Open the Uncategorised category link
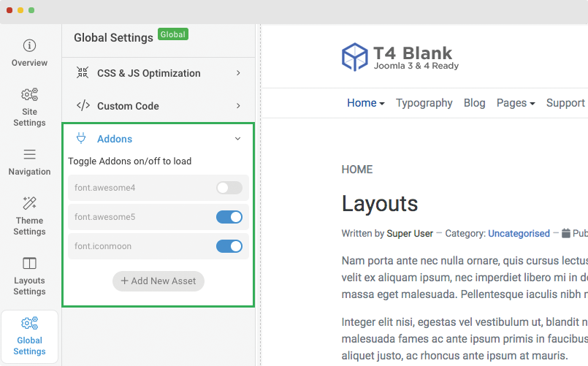The width and height of the screenshot is (588, 366). (x=519, y=234)
